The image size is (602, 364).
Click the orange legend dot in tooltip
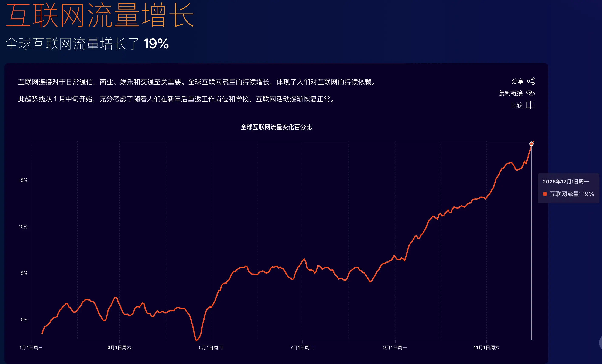point(545,194)
